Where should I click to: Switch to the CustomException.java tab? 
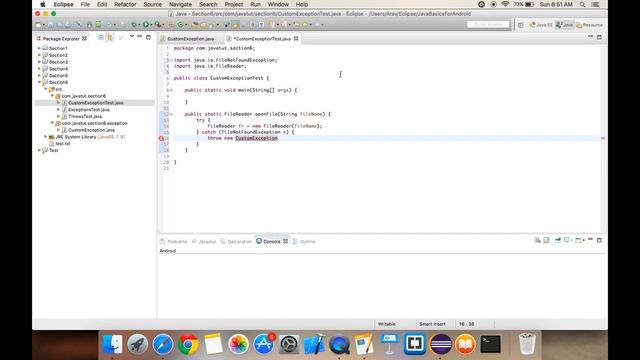[190, 39]
